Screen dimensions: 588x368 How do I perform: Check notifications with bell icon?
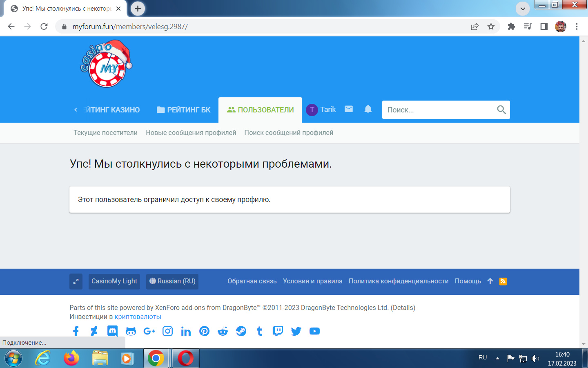[368, 109]
